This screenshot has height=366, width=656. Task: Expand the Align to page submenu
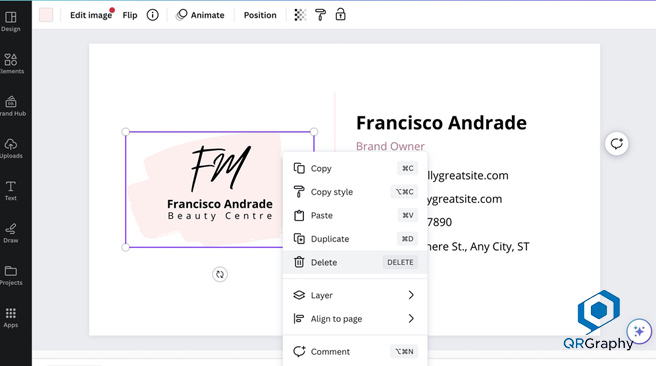tap(355, 319)
